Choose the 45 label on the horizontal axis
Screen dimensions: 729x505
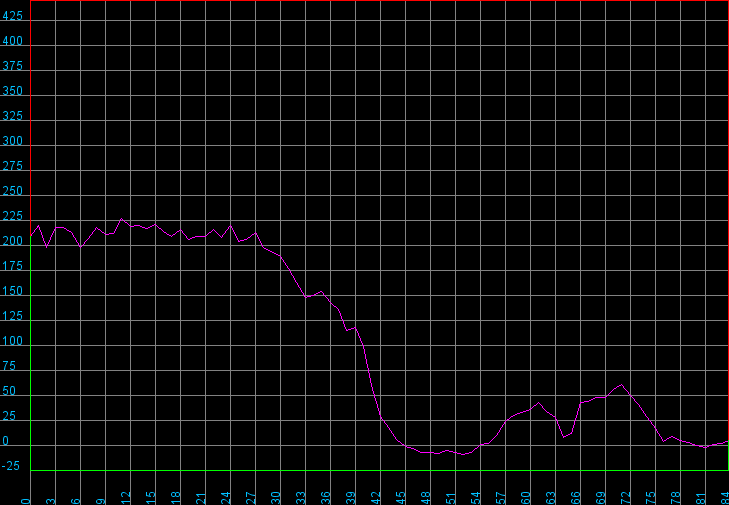(401, 498)
